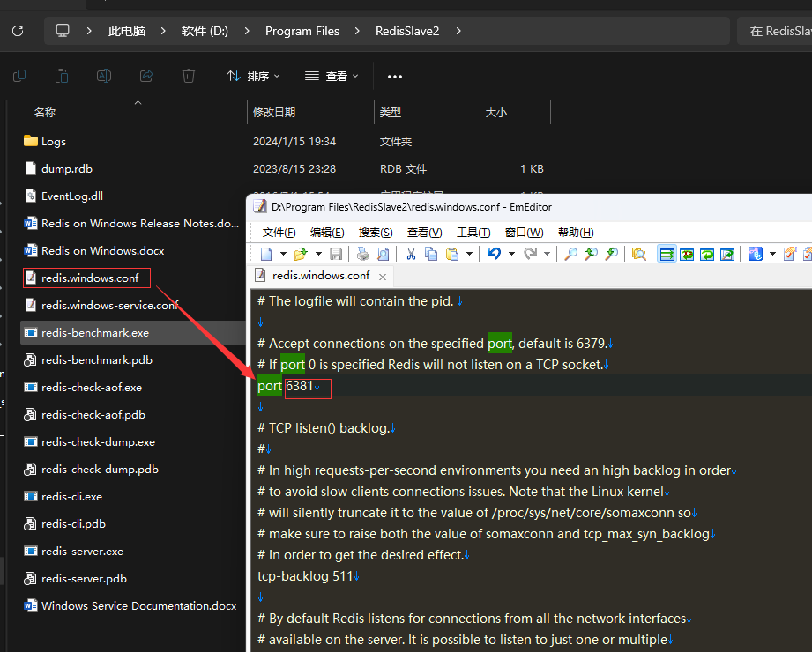The image size is (812, 652).
Task: Open the 帮助(H) menu in EmEditor
Action: [x=576, y=233]
